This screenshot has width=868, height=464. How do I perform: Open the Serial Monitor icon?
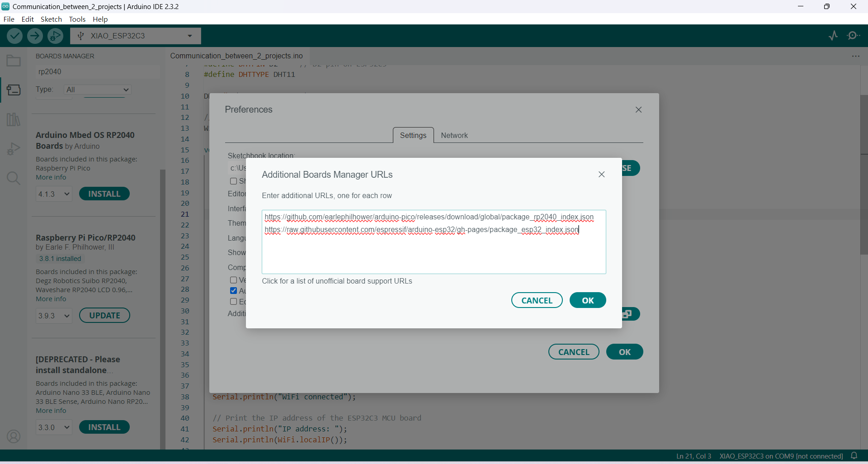click(854, 36)
